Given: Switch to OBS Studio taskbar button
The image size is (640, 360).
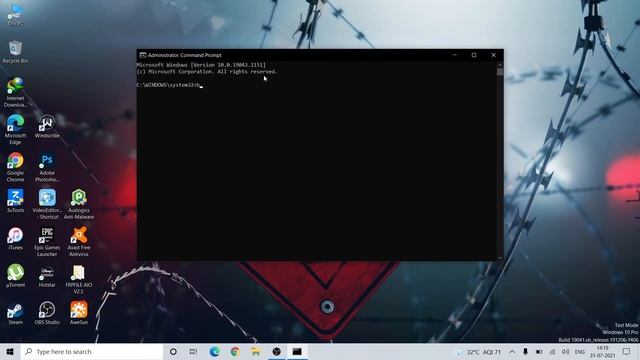Looking at the screenshot, I should point(277,351).
